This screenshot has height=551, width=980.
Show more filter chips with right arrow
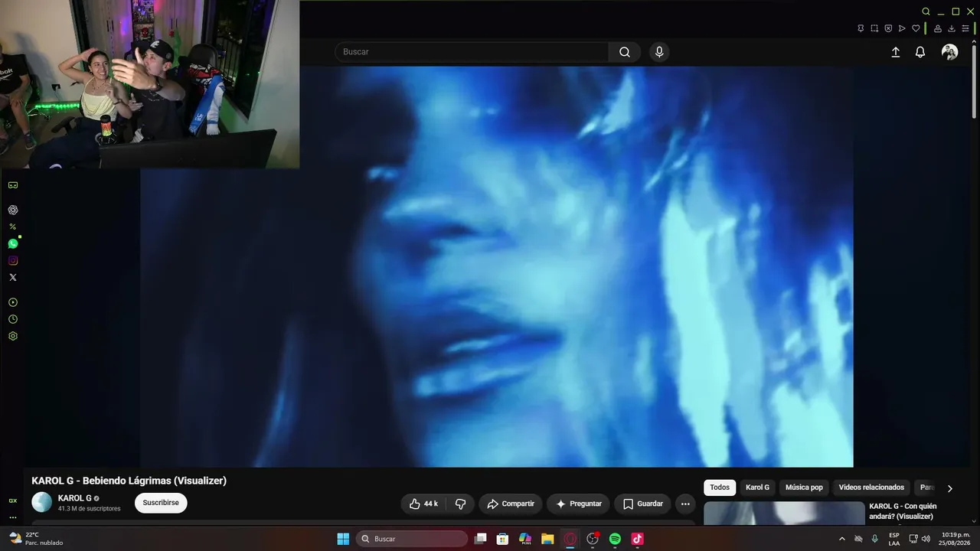(950, 488)
